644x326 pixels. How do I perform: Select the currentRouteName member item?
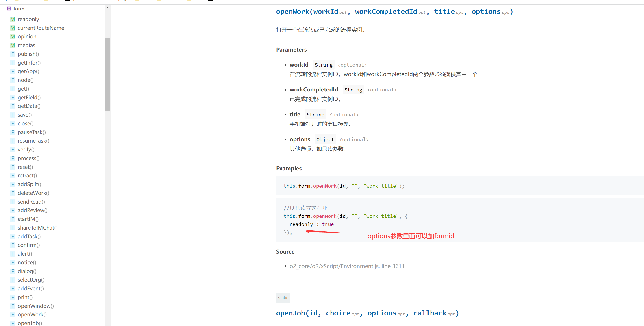(41, 28)
